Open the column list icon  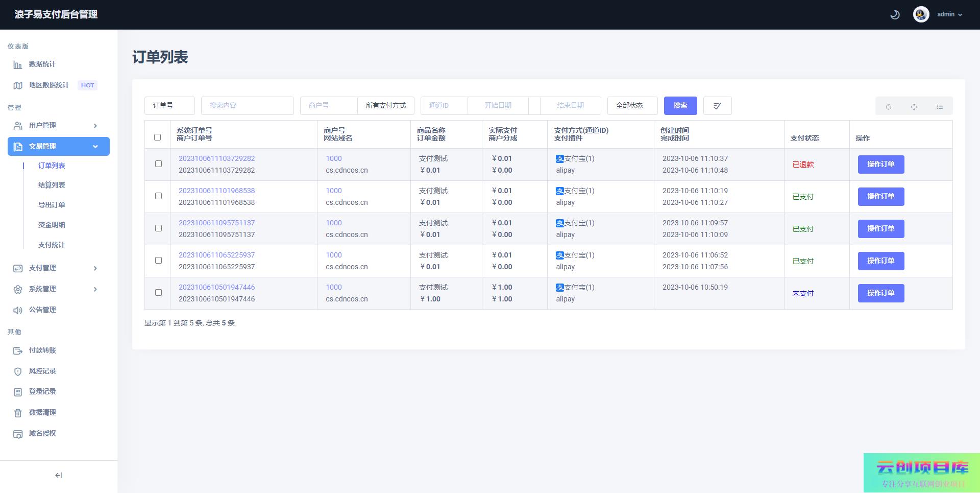pyautogui.click(x=939, y=106)
